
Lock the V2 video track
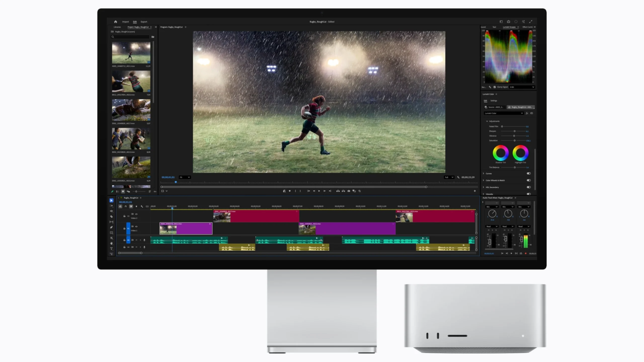[124, 216]
